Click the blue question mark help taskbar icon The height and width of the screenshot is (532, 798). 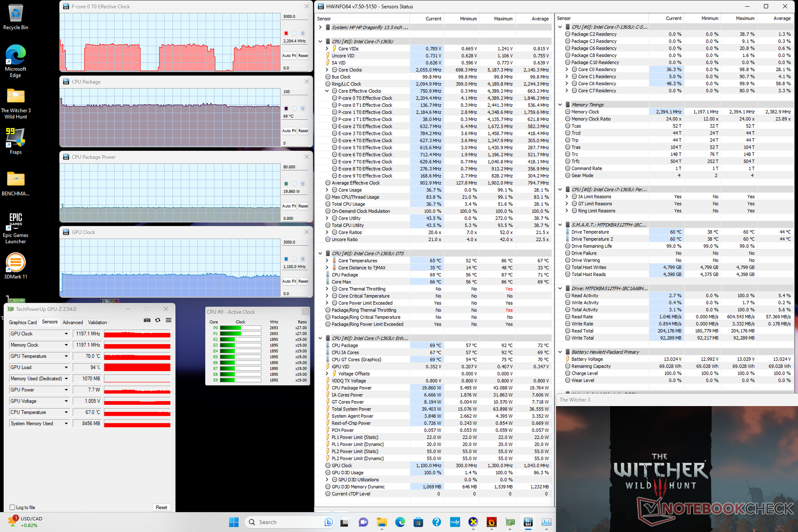(x=437, y=522)
